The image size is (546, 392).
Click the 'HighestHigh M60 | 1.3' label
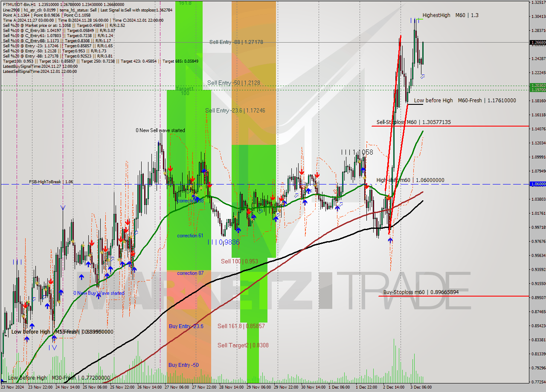(450, 15)
